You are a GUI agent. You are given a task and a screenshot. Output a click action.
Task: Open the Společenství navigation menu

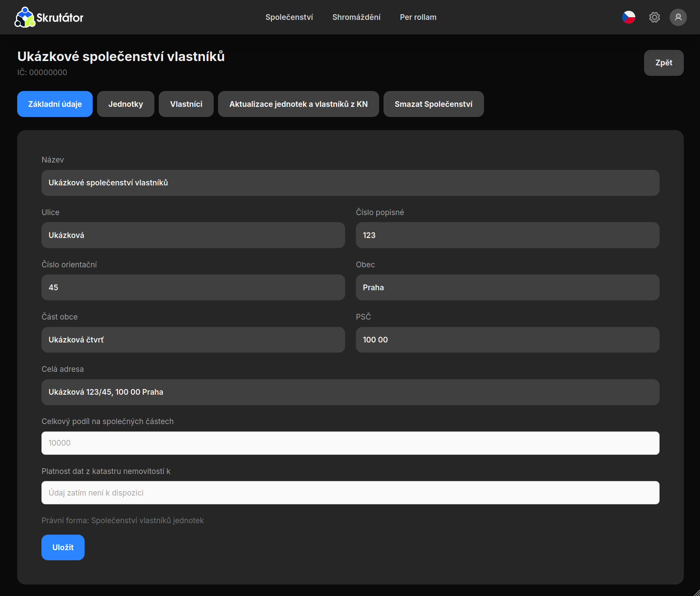[x=289, y=17]
